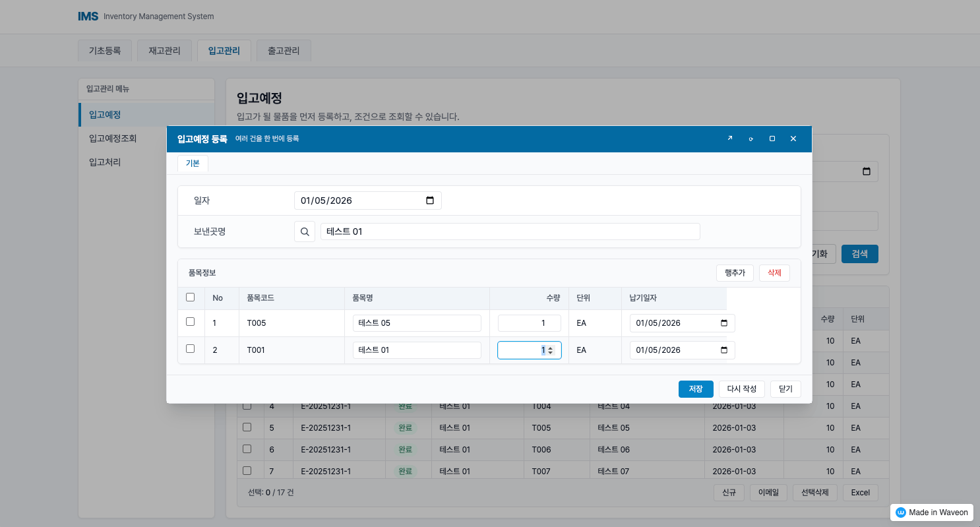The width and height of the screenshot is (980, 527).
Task: Maximize the 입고예정 등록 dialog
Action: tap(772, 139)
